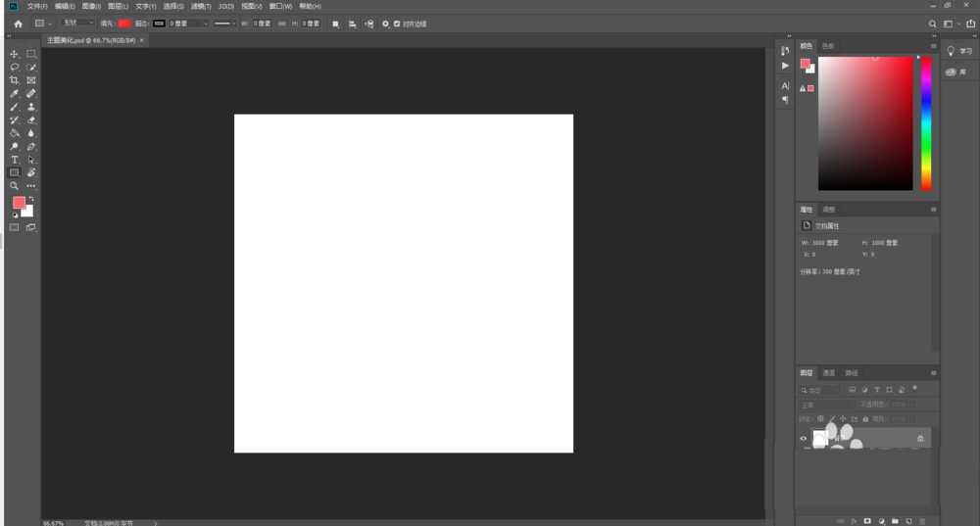Select the Crop tool

(15, 80)
